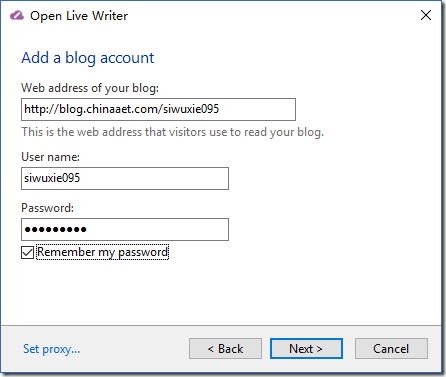Close the Add a blog account dialog
This screenshot has height=377, width=446.
tap(426, 15)
